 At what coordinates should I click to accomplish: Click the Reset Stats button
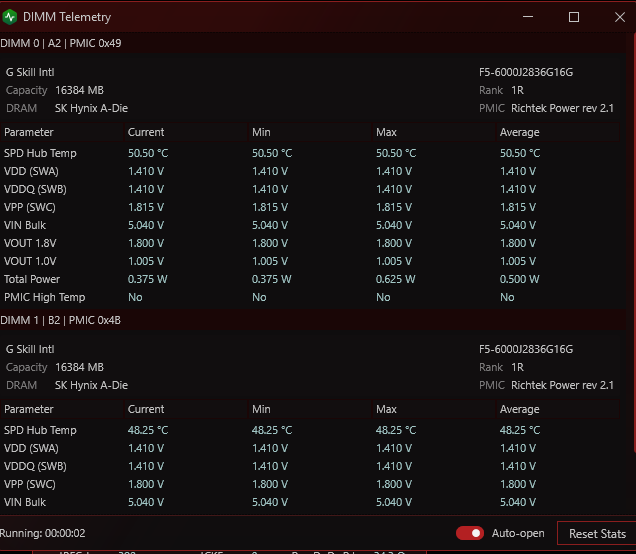click(597, 533)
